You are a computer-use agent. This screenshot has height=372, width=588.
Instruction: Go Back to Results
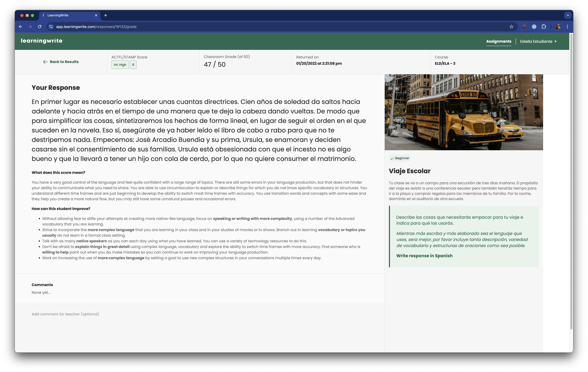[64, 62]
